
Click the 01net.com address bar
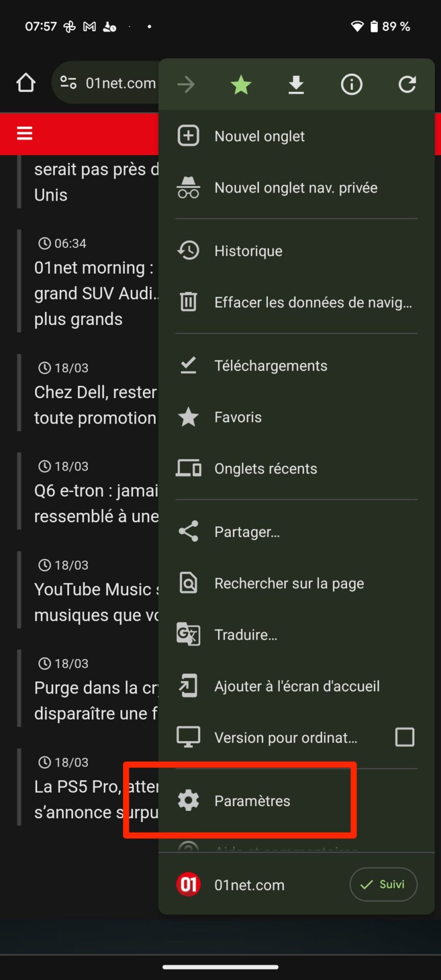(105, 83)
